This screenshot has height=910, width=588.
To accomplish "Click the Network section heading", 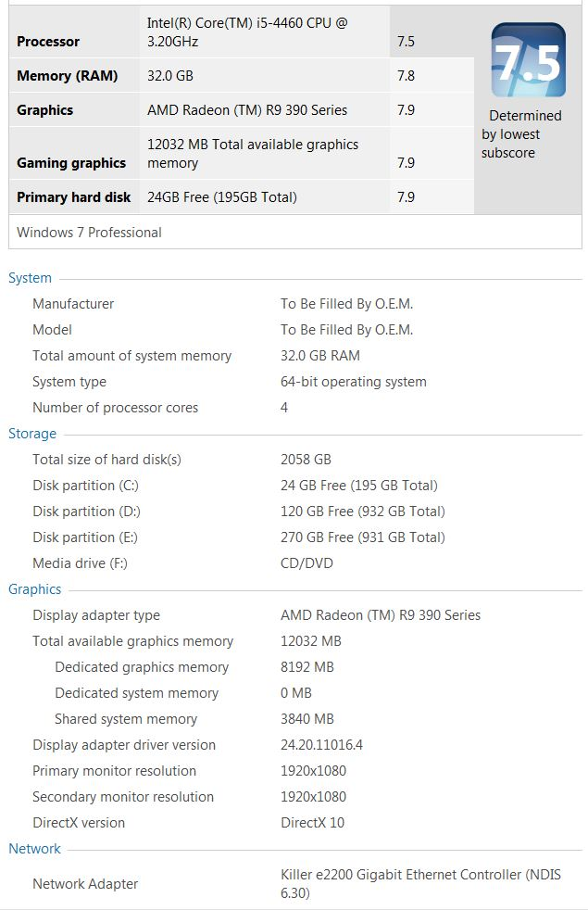I will (x=34, y=849).
